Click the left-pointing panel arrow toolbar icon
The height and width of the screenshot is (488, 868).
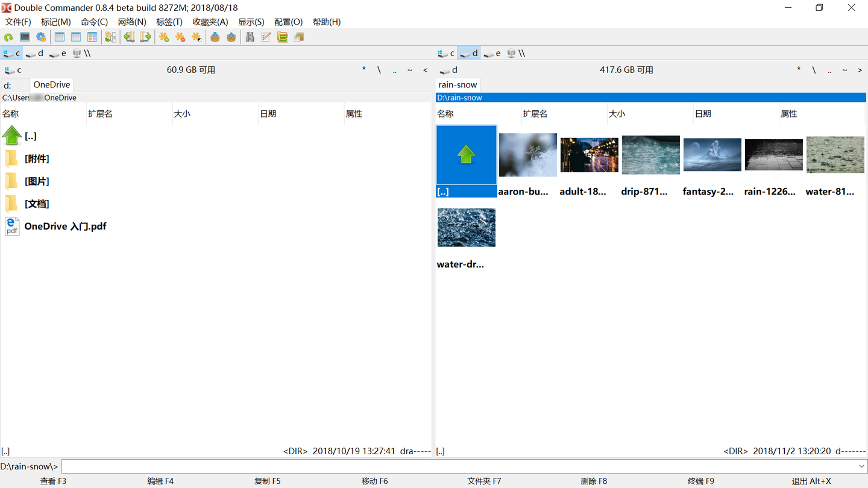coord(130,37)
